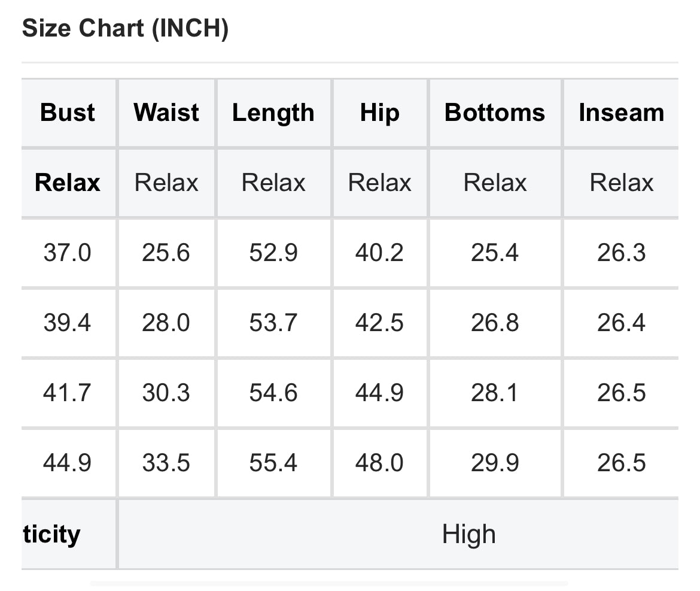Select the Relax cell under Bottoms
Image resolution: width=700 pixels, height=591 pixels.
(x=495, y=183)
